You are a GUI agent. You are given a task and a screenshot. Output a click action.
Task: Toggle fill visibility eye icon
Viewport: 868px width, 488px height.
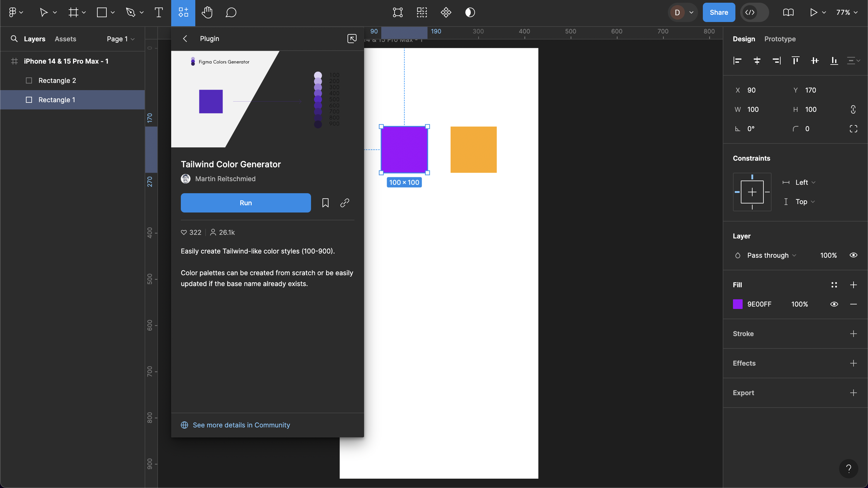(x=834, y=304)
